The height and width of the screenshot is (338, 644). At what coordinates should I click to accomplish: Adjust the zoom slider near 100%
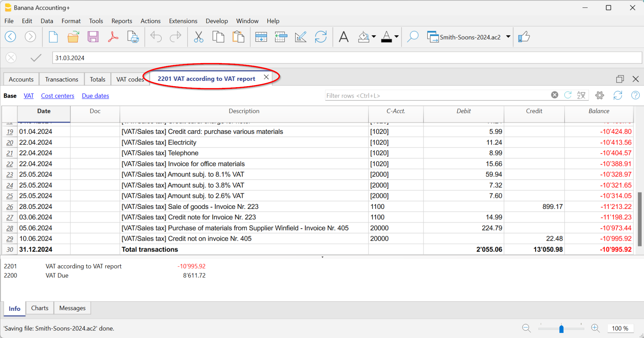[561, 328]
